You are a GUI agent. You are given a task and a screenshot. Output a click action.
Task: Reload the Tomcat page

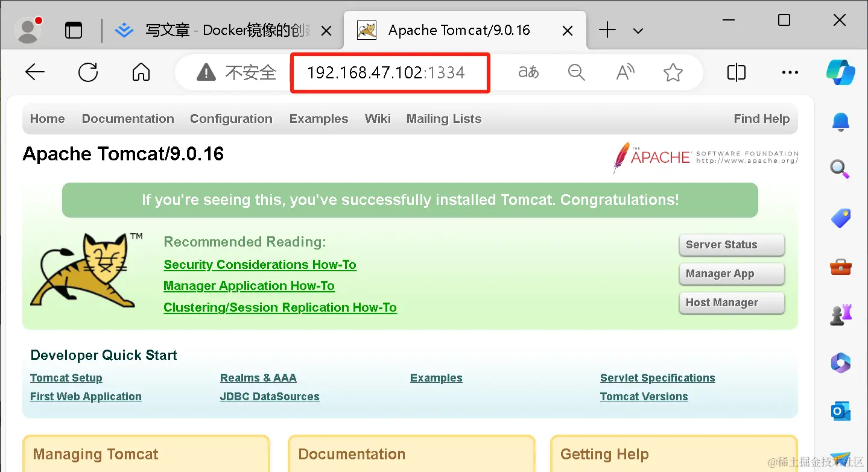[x=88, y=72]
